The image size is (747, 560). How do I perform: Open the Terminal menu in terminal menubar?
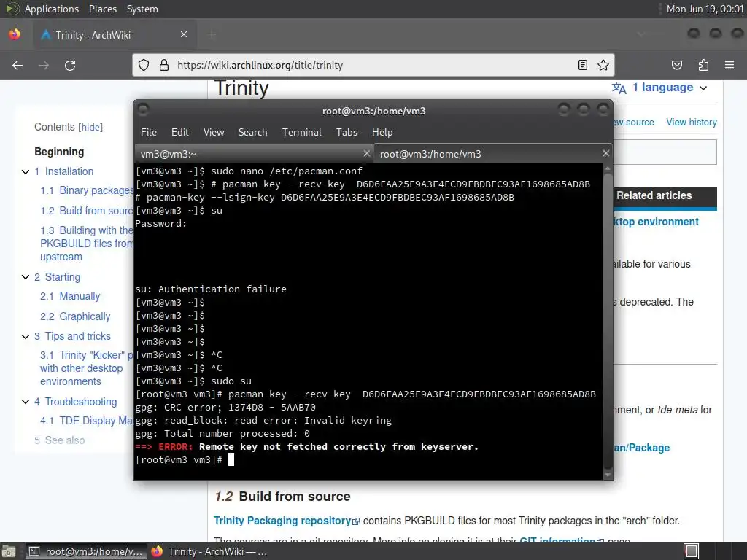point(301,133)
